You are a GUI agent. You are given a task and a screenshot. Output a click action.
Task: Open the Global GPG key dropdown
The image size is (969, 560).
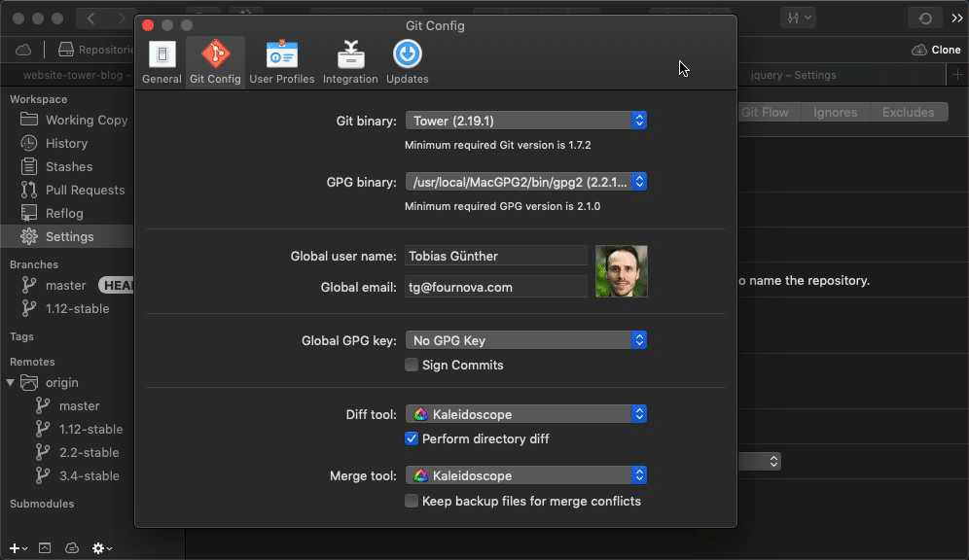[x=525, y=340]
